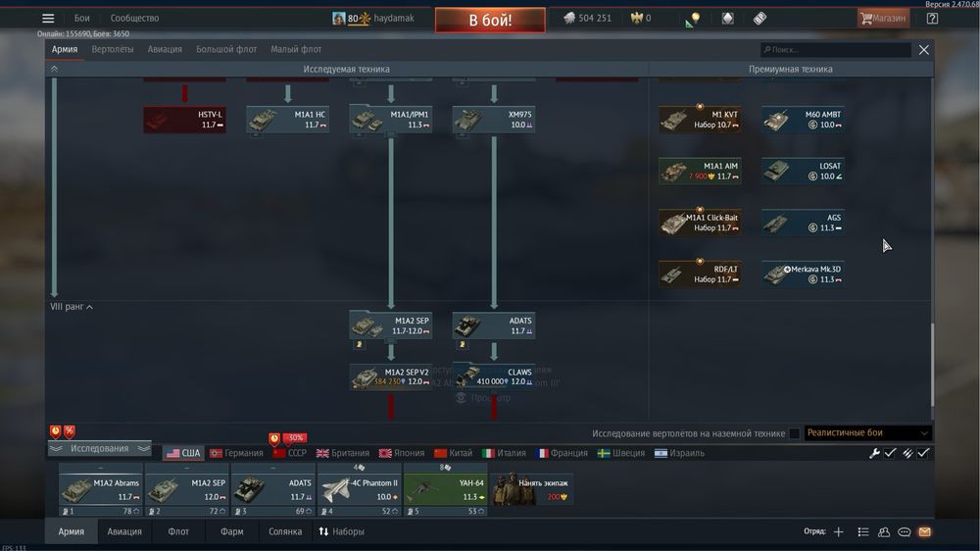The height and width of the screenshot is (551, 980).
Task: Click the golden eagles balance icon
Action: 636,18
